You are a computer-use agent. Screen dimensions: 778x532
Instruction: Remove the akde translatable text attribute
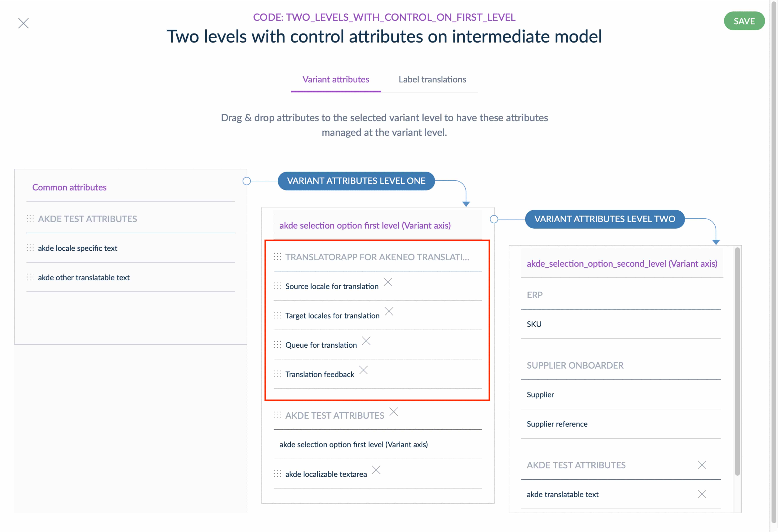pyautogui.click(x=702, y=494)
